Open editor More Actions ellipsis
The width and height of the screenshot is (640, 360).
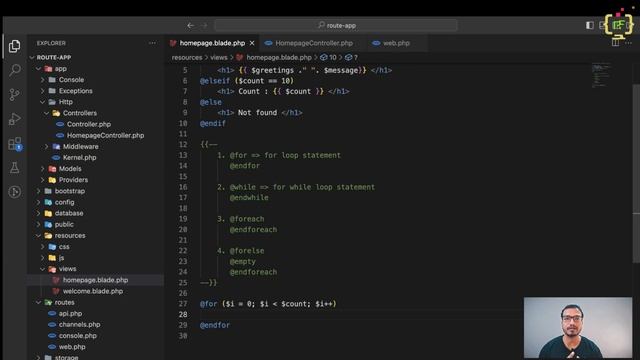[628, 43]
